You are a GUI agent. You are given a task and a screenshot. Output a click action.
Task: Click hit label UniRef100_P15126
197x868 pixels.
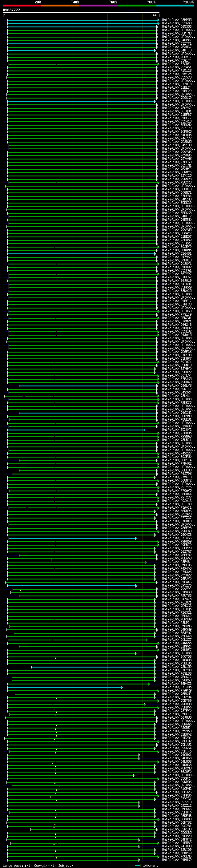177,71
